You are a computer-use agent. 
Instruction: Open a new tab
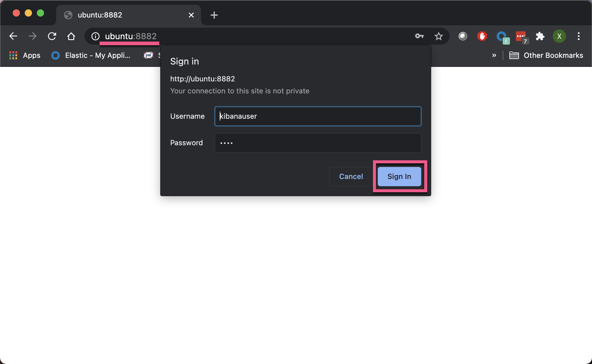point(214,15)
